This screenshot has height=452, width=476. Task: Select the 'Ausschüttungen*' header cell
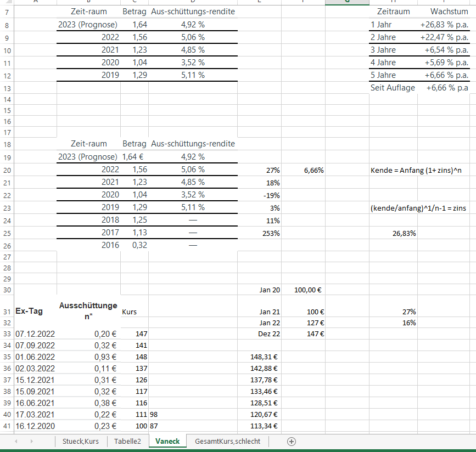88,310
